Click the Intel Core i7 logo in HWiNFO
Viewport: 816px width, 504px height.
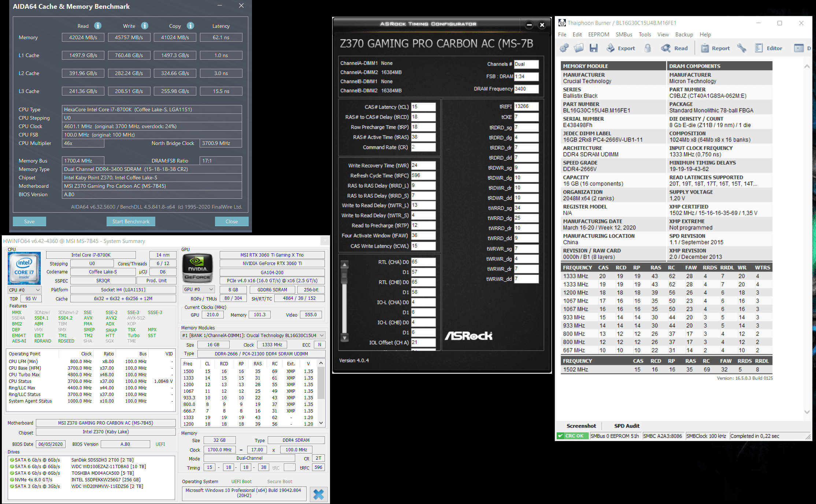[x=24, y=268]
